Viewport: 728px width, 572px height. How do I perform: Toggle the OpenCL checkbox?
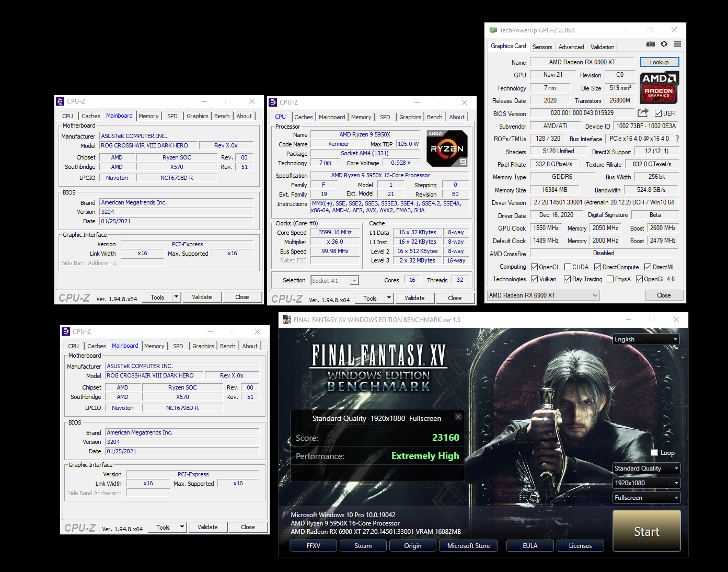534,267
